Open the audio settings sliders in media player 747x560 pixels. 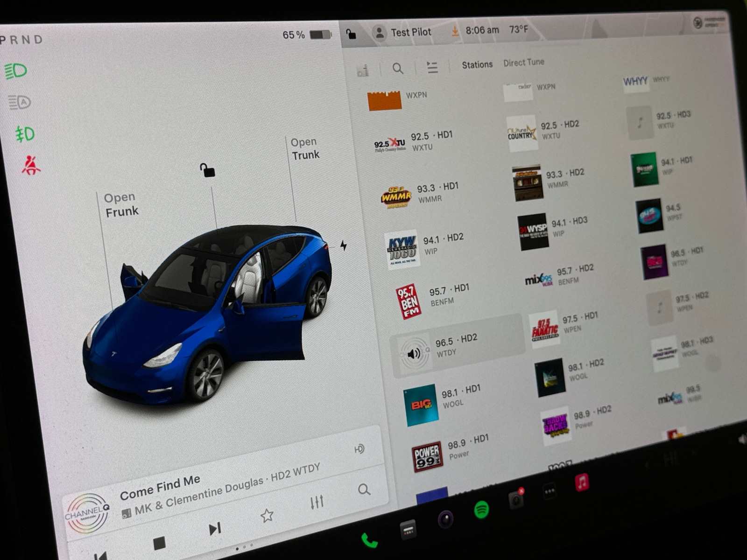[x=317, y=502]
